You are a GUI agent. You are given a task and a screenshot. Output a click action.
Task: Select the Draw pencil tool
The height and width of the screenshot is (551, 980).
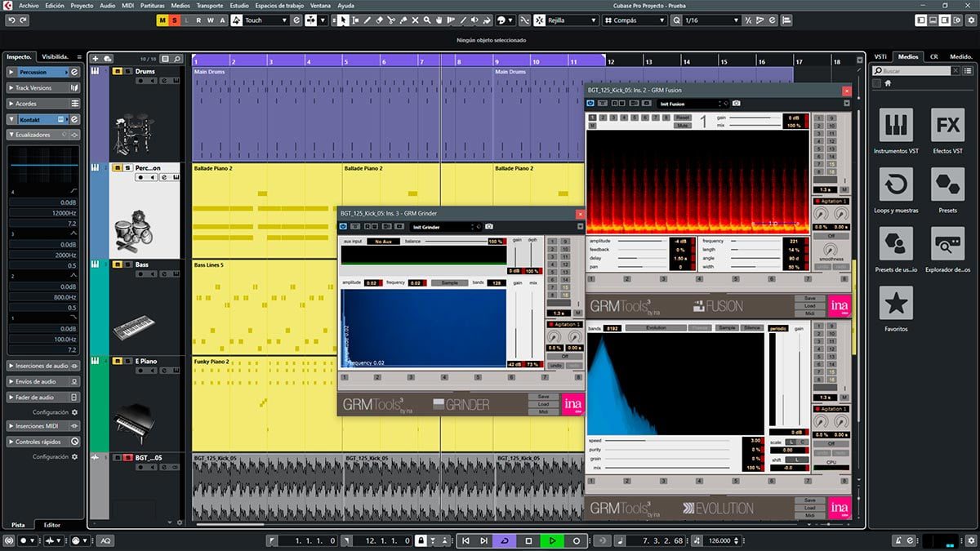click(x=367, y=20)
